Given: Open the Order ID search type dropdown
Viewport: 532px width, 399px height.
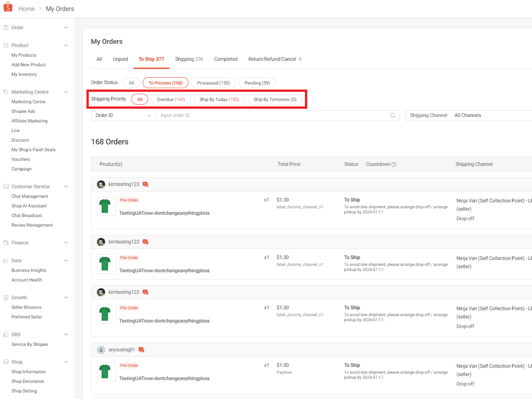Looking at the screenshot, I should (x=123, y=116).
